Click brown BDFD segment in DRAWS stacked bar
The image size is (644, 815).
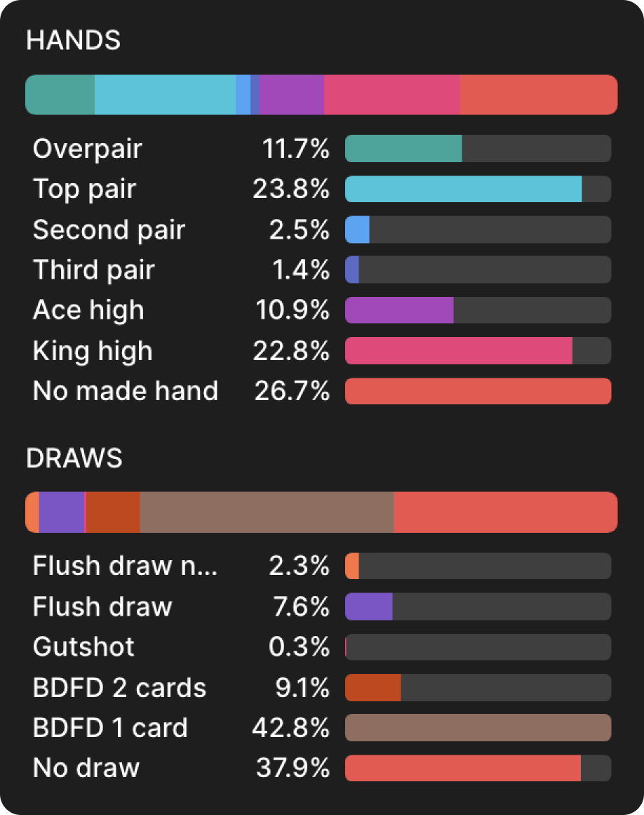coord(267,512)
